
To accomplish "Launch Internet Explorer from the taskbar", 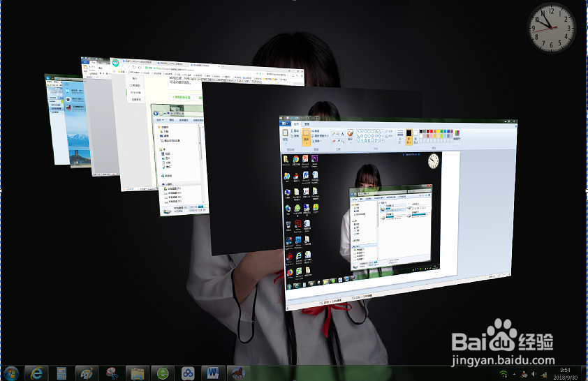I will (36, 373).
